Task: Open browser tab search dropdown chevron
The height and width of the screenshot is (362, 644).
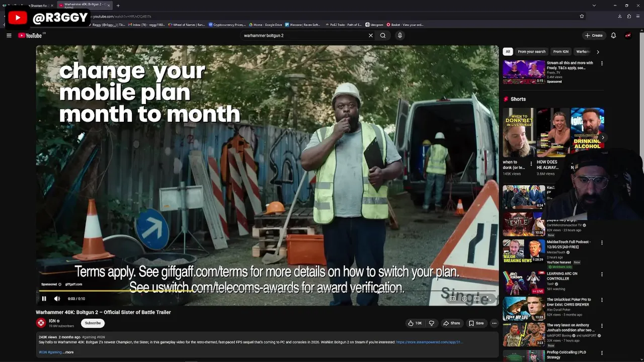Action: [594, 6]
